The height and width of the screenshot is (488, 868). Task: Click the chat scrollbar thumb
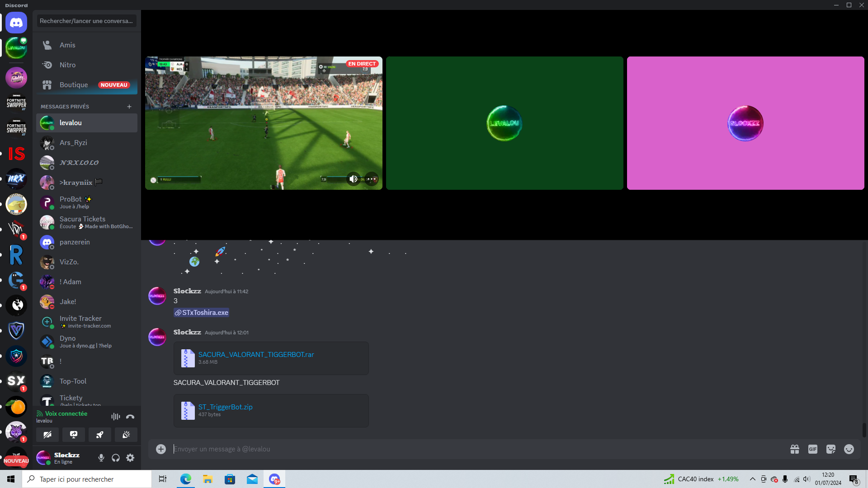864,430
